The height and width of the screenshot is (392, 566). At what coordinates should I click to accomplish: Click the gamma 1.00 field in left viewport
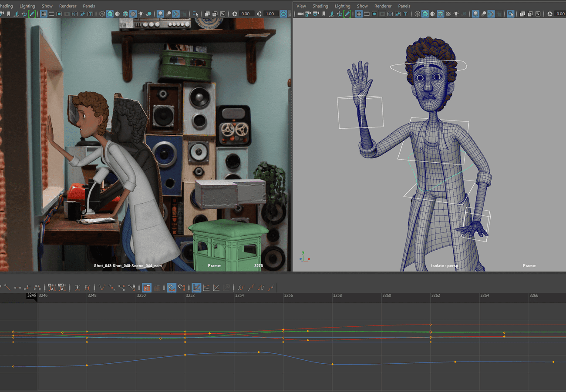click(270, 14)
